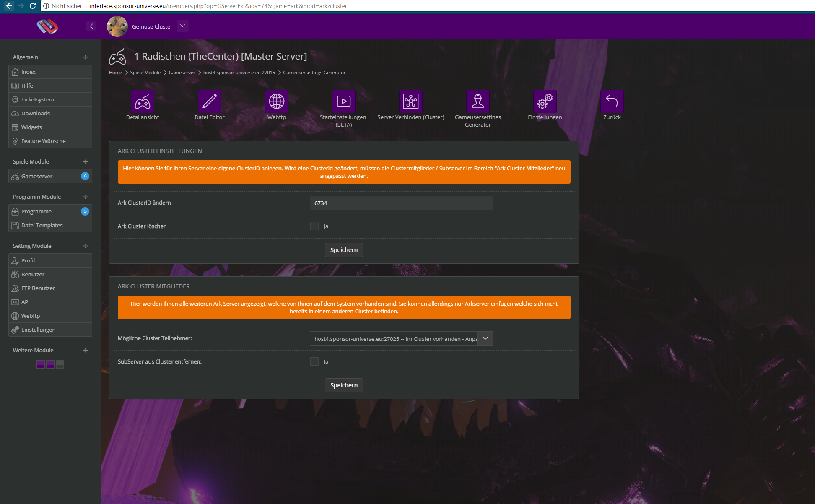Open Einstellungen in the sidebar
The width and height of the screenshot is (815, 504).
50,330
